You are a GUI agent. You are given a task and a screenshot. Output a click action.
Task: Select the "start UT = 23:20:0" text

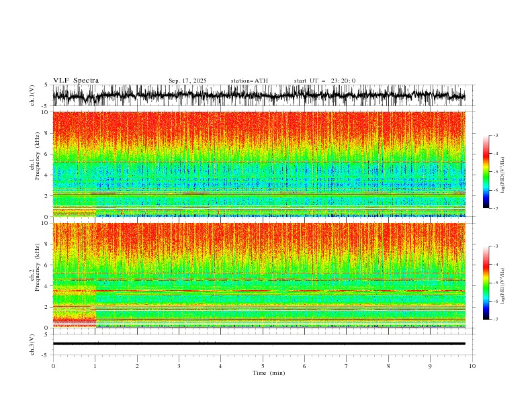click(x=324, y=81)
